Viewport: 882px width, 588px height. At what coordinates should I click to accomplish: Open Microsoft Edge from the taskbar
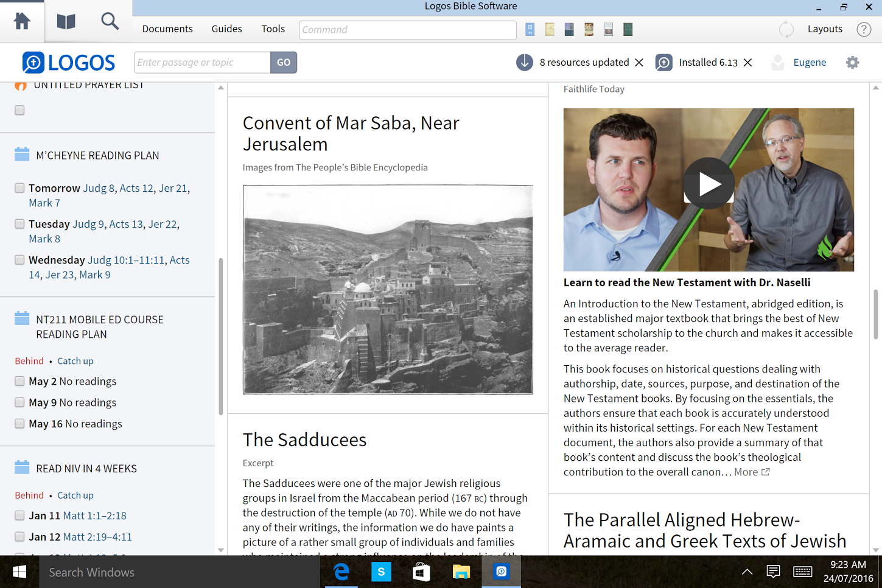341,572
